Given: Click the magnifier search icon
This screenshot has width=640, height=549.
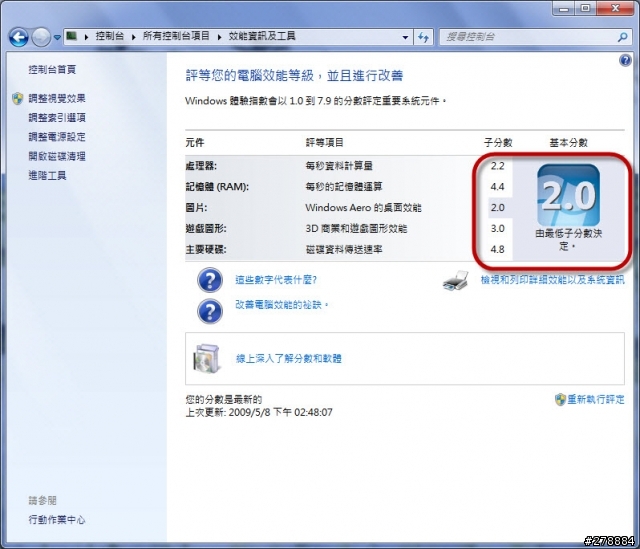Looking at the screenshot, I should (622, 37).
